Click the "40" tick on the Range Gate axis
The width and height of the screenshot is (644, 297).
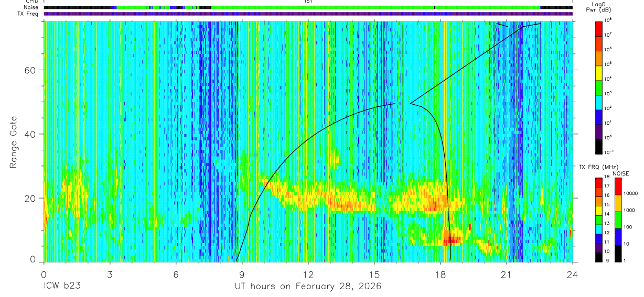pos(30,134)
